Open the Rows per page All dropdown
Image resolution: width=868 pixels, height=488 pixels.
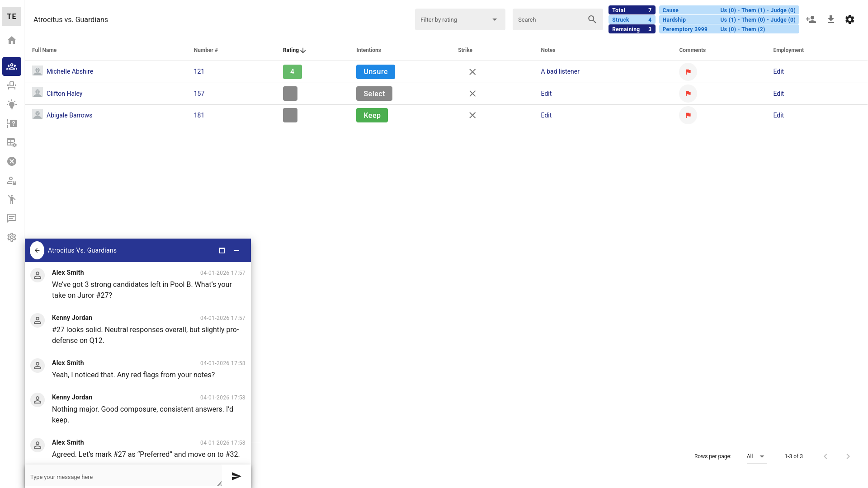pyautogui.click(x=757, y=456)
